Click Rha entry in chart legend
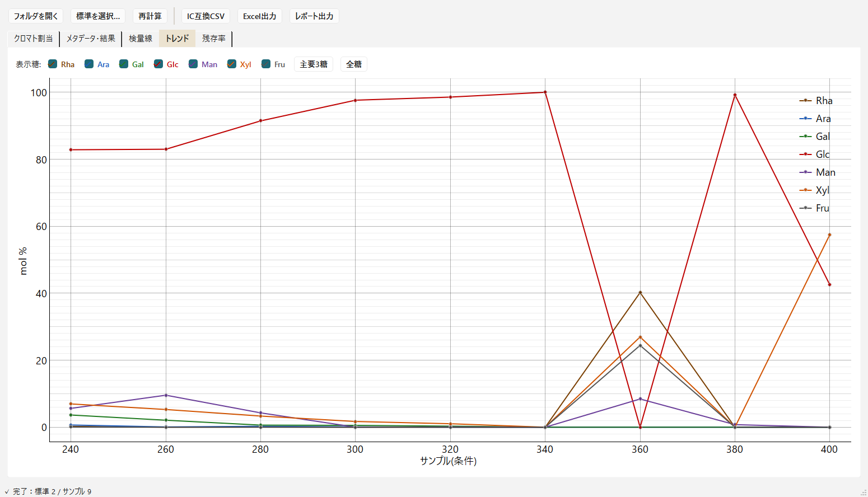This screenshot has width=868, height=497. tap(816, 101)
